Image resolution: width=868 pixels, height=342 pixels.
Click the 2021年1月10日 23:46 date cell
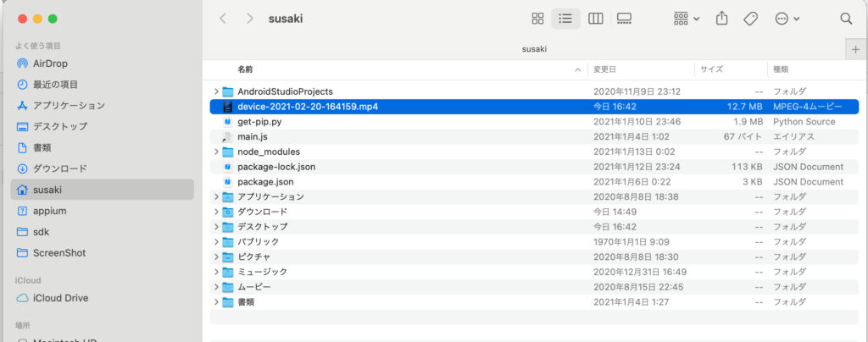[x=637, y=122]
